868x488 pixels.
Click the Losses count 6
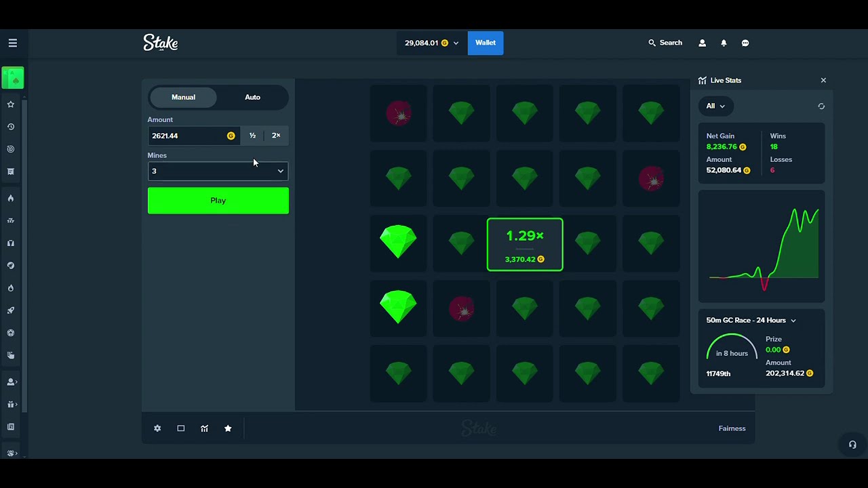point(772,170)
